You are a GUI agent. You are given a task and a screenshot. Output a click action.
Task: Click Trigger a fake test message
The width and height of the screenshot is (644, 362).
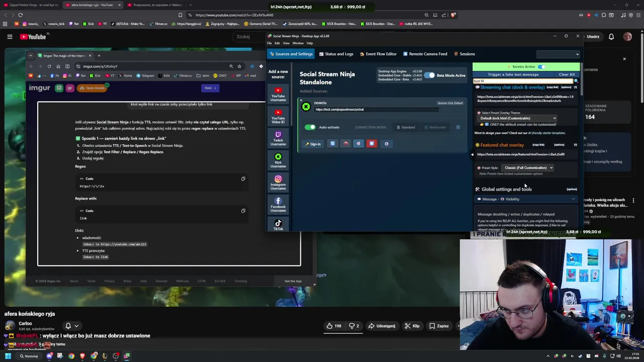(513, 74)
